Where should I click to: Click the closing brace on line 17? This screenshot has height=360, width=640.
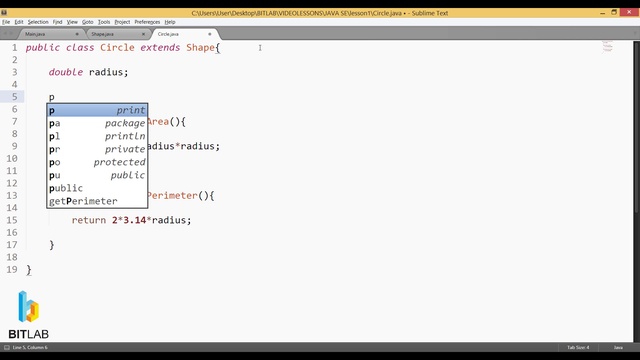(52, 245)
